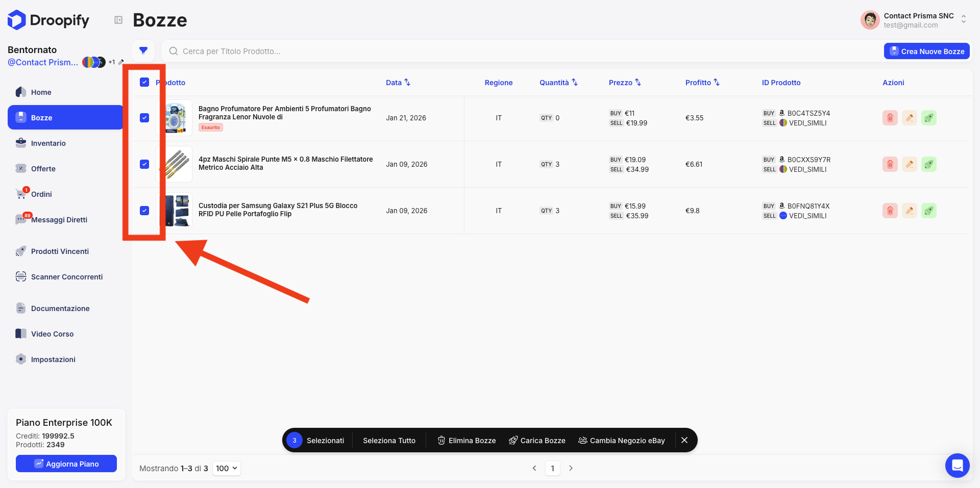This screenshot has height=488, width=980.
Task: Open the chat support bubble
Action: (957, 465)
